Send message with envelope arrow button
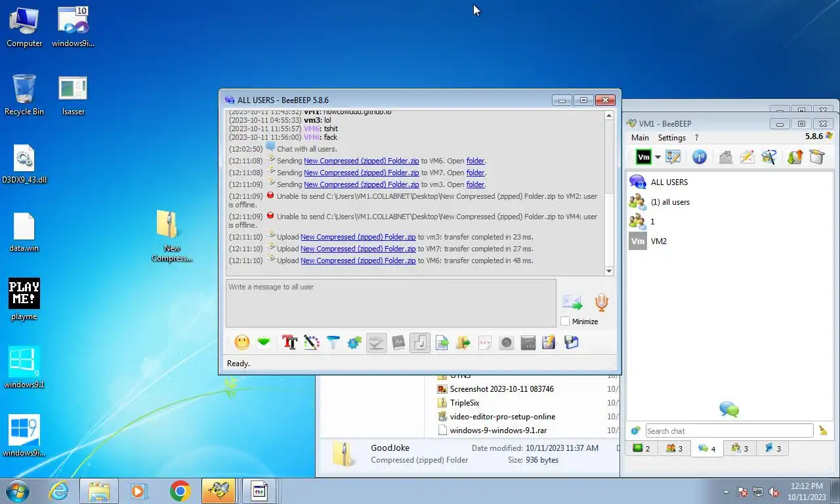The image size is (840, 504). click(572, 303)
